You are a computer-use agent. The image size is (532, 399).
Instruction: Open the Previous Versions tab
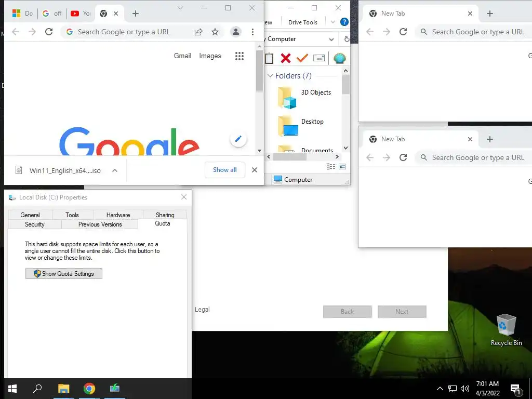pyautogui.click(x=100, y=224)
